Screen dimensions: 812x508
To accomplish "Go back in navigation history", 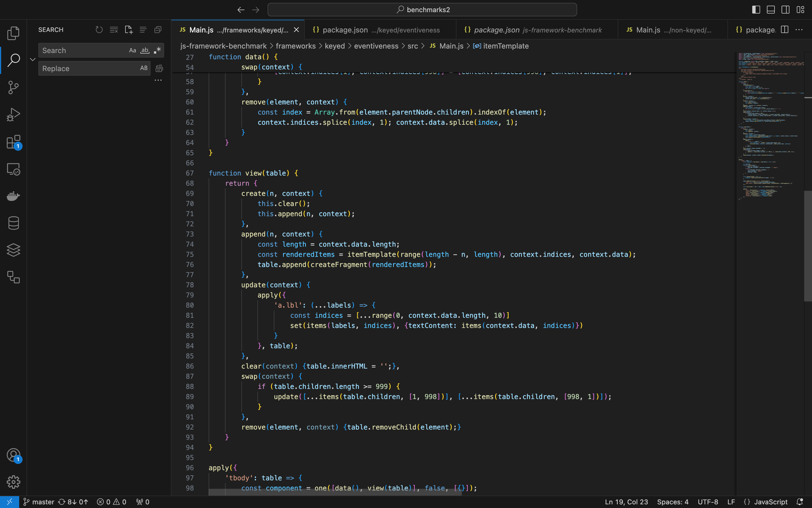I will tap(241, 10).
